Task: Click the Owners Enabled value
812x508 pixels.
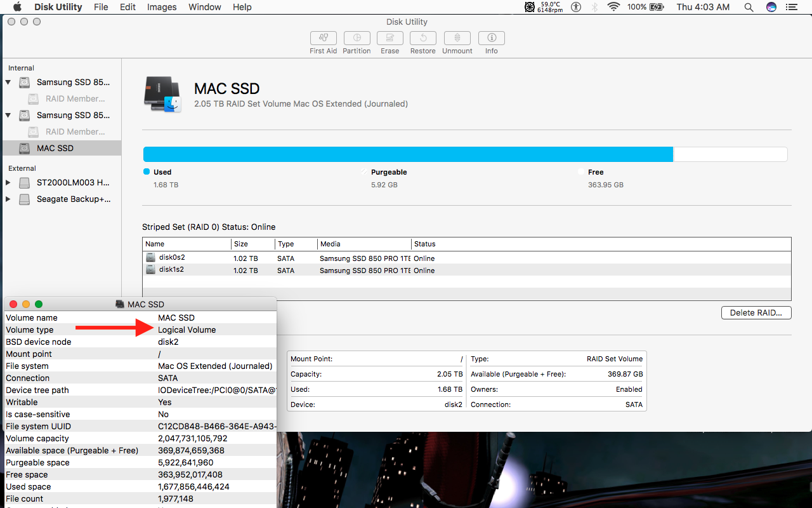Action: [x=629, y=389]
